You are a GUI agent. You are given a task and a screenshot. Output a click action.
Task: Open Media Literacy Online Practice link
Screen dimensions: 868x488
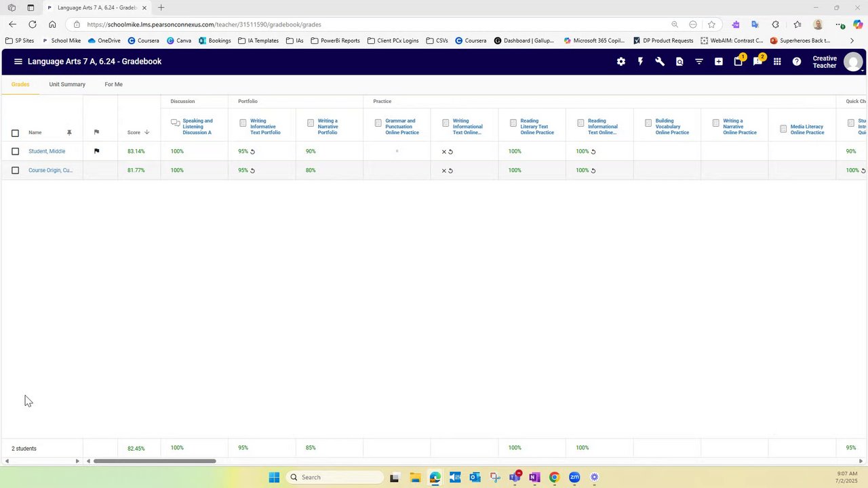pos(807,129)
